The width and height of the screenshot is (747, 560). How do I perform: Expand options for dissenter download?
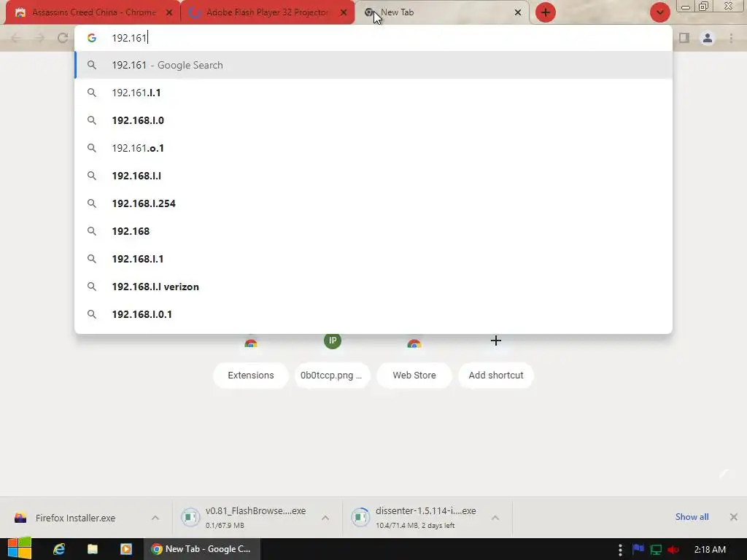tap(495, 518)
